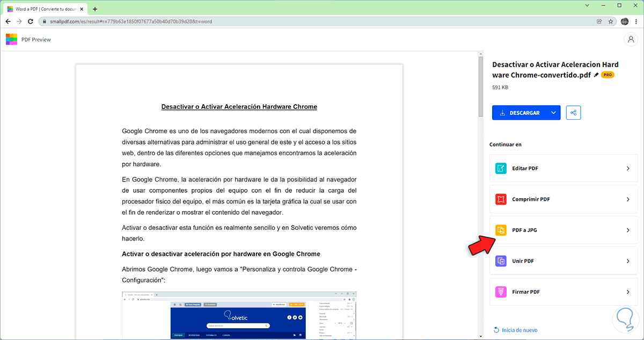The image size is (644, 340).
Task: Expand the Unir PDF chevron
Action: click(x=628, y=261)
